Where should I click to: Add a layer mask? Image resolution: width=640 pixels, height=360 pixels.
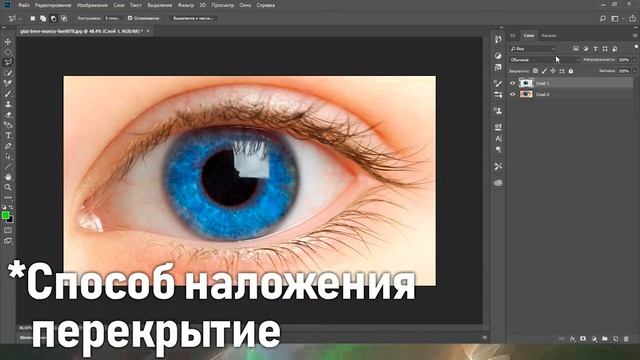pos(583,339)
